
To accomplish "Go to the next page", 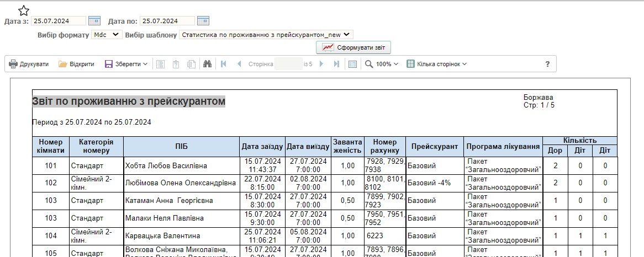I will pos(321,64).
